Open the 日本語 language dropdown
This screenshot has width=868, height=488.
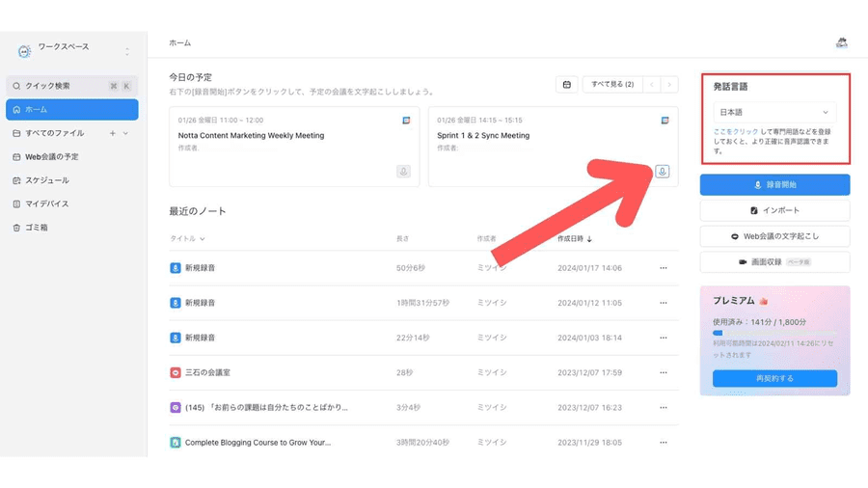coord(774,113)
